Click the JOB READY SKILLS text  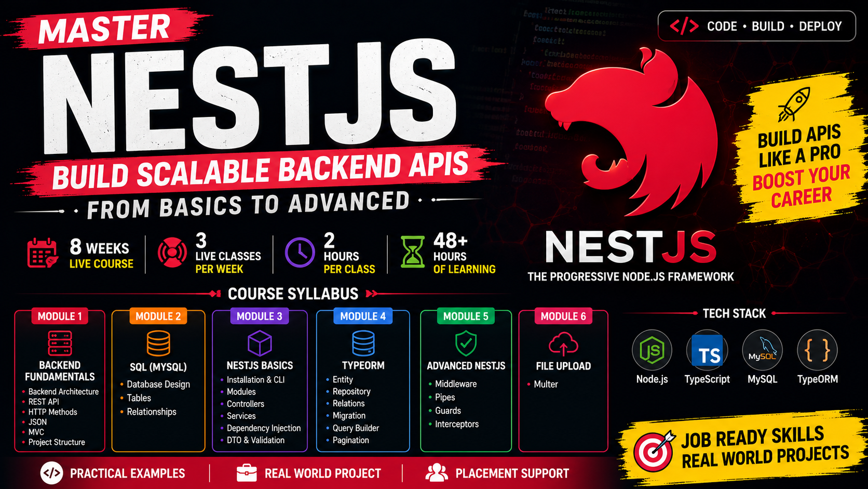coord(753,438)
